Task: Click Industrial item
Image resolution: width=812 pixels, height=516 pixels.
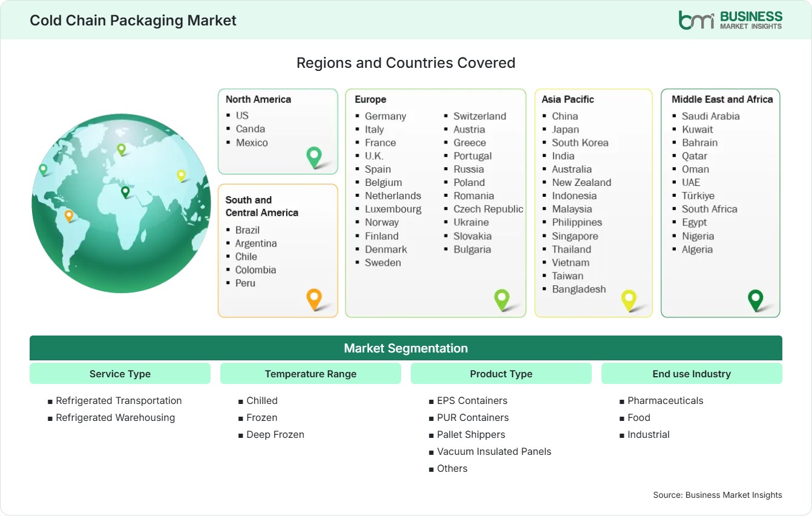Action: coord(649,434)
